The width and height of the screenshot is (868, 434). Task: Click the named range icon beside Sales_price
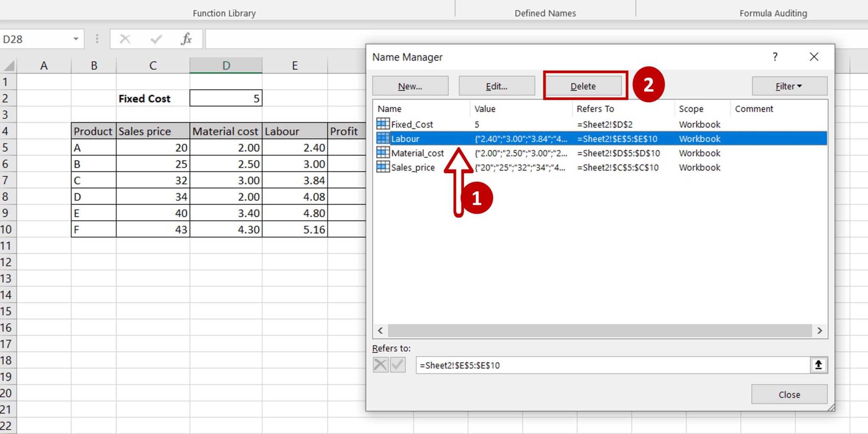[382, 167]
